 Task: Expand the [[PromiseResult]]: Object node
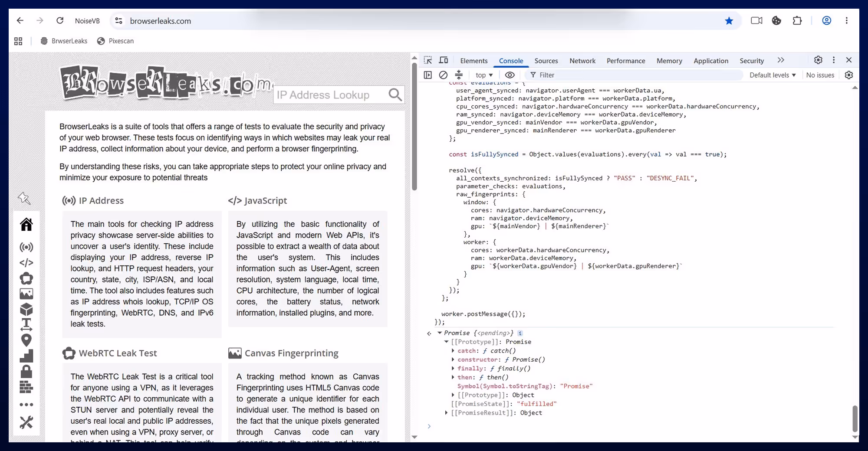(446, 413)
